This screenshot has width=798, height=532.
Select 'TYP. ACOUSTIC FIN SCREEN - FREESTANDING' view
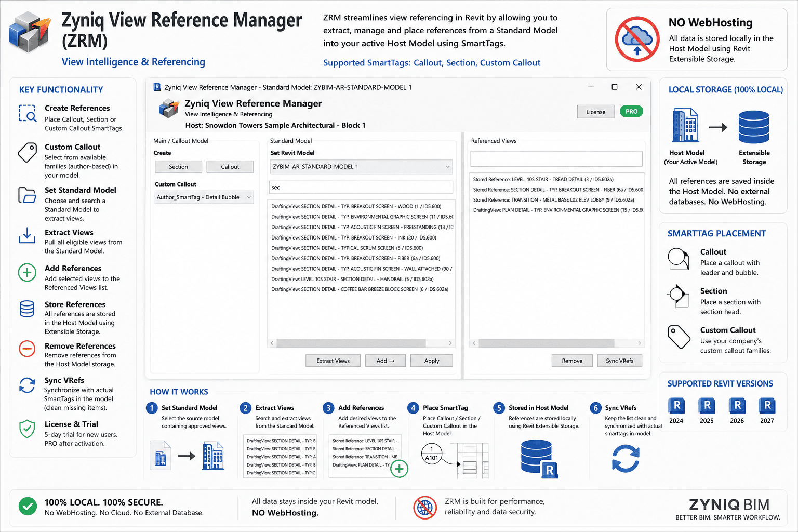click(361, 227)
